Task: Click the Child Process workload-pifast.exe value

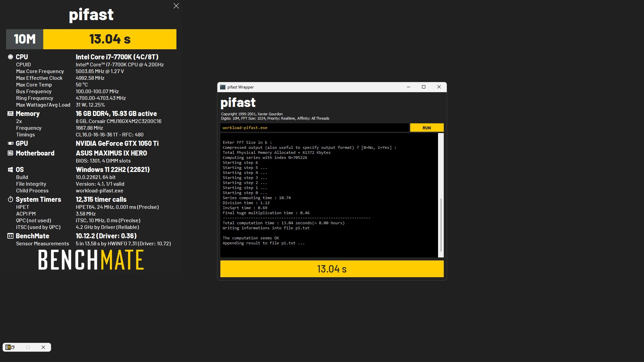Action: [x=99, y=191]
